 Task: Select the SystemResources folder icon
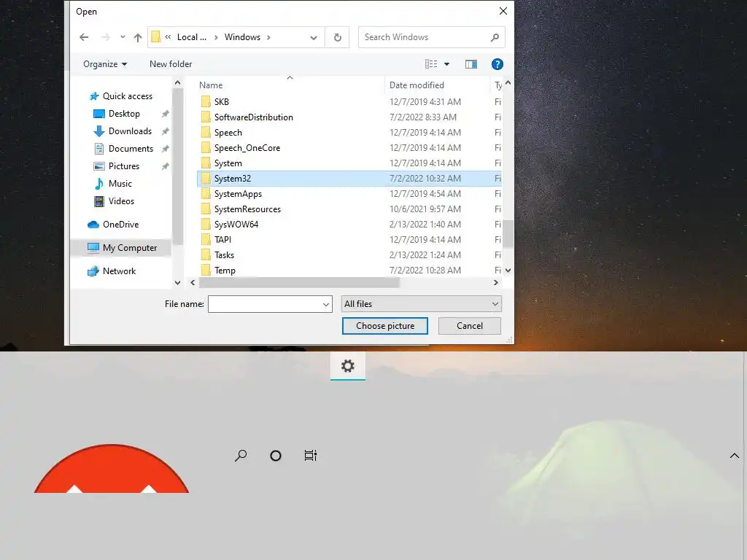tap(206, 209)
